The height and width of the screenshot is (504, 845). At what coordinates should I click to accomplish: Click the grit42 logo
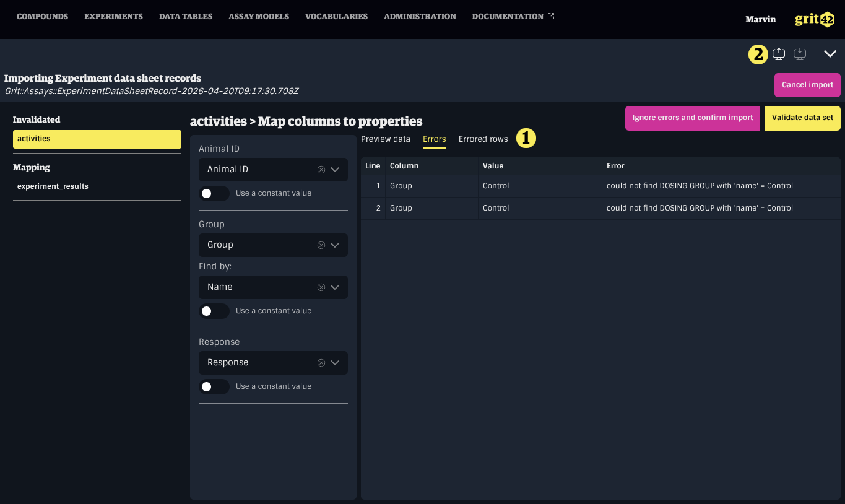815,19
